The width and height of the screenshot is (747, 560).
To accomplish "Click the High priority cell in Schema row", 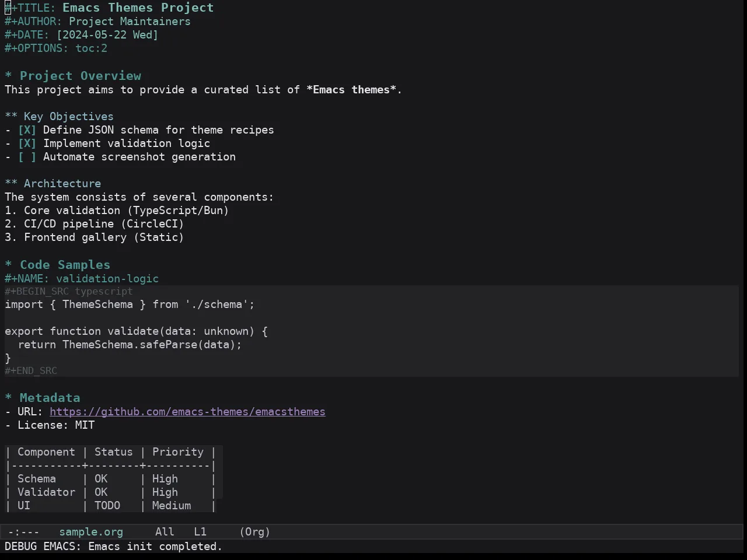I will 165,479.
